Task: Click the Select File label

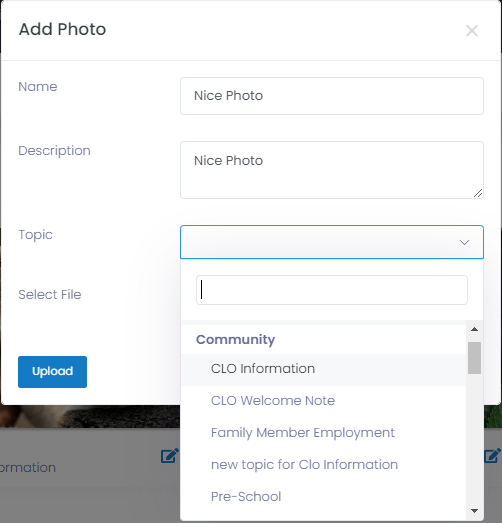Action: point(50,295)
